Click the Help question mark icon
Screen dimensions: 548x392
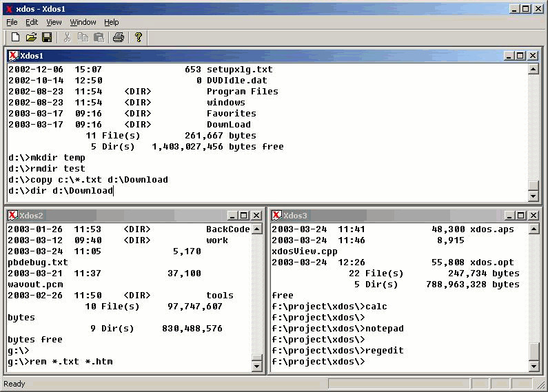coord(139,37)
